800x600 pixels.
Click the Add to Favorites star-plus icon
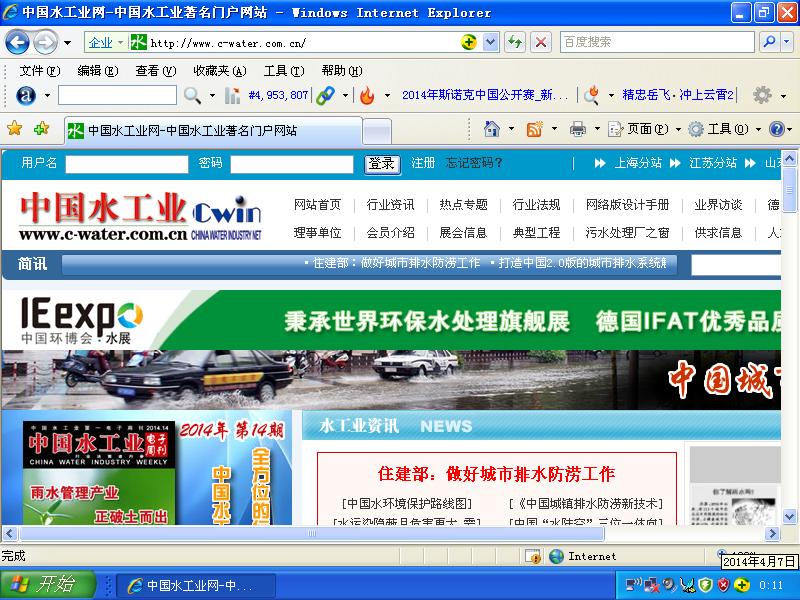[41, 129]
